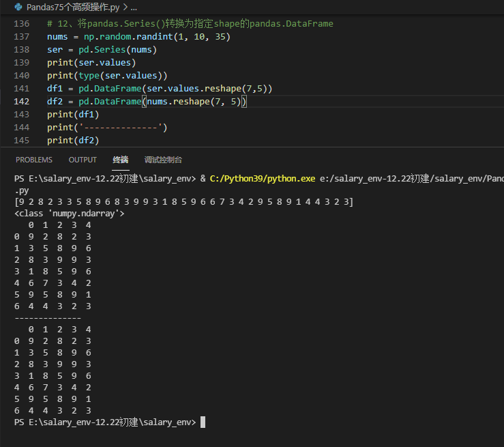
Task: Click the breadcrumb ellipsis after file name
Action: (x=134, y=8)
